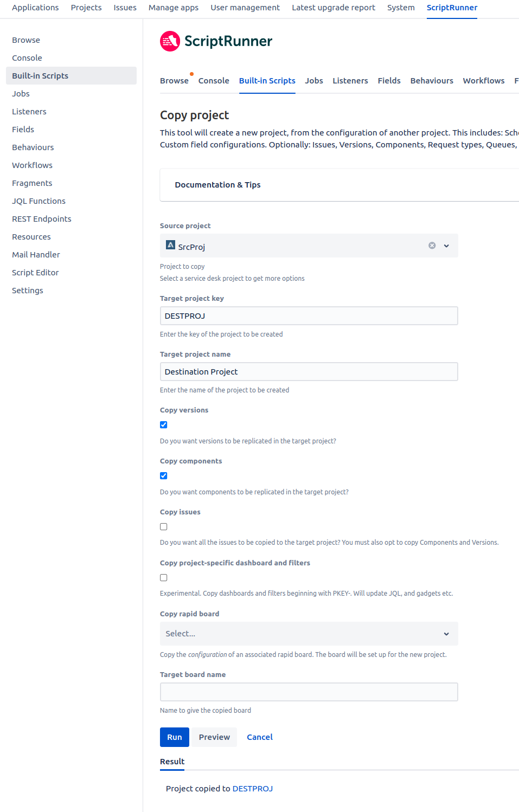Open the Console tab

click(214, 81)
